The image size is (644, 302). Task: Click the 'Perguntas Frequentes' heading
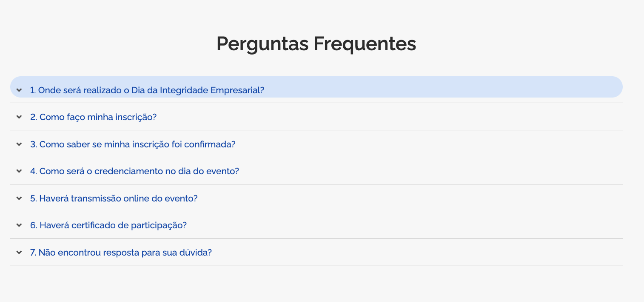[x=316, y=43]
